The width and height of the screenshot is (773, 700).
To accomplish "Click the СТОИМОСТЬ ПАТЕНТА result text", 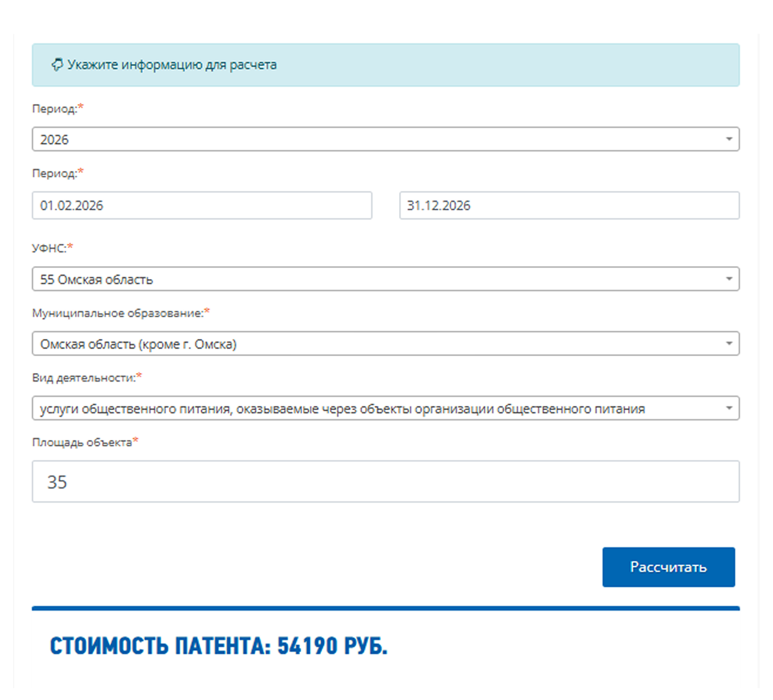I will click(x=218, y=645).
